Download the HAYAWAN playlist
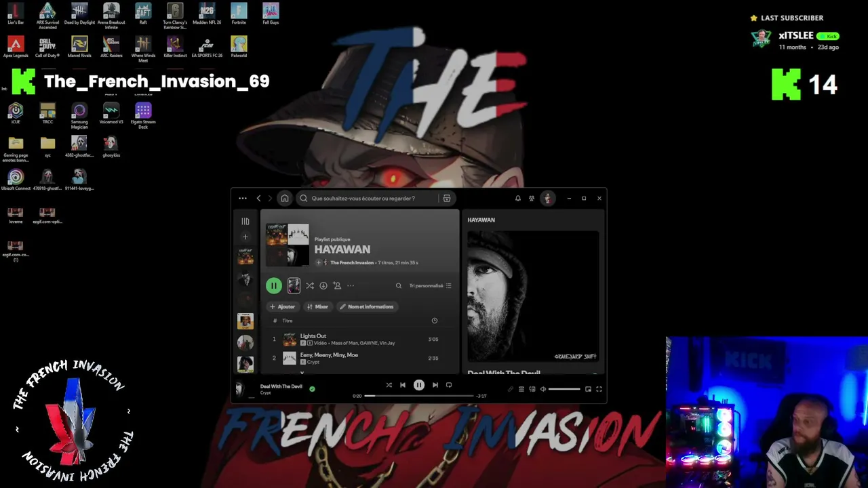Image resolution: width=868 pixels, height=488 pixels. (x=323, y=286)
